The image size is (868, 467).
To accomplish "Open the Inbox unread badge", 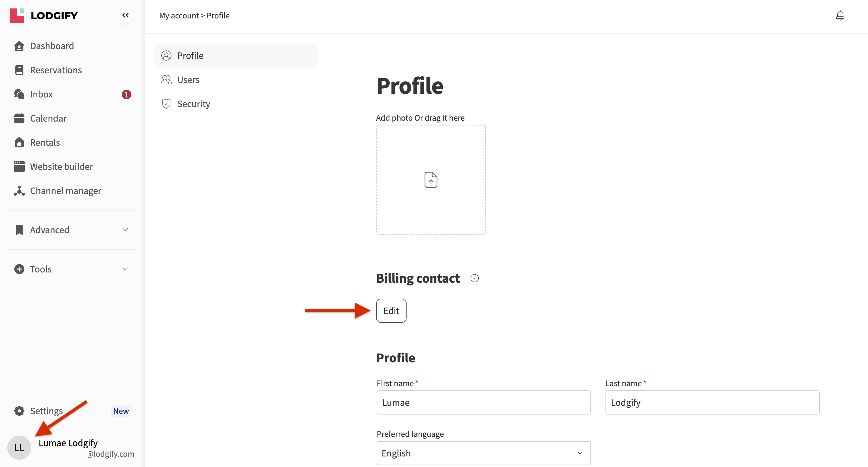I will [x=126, y=94].
